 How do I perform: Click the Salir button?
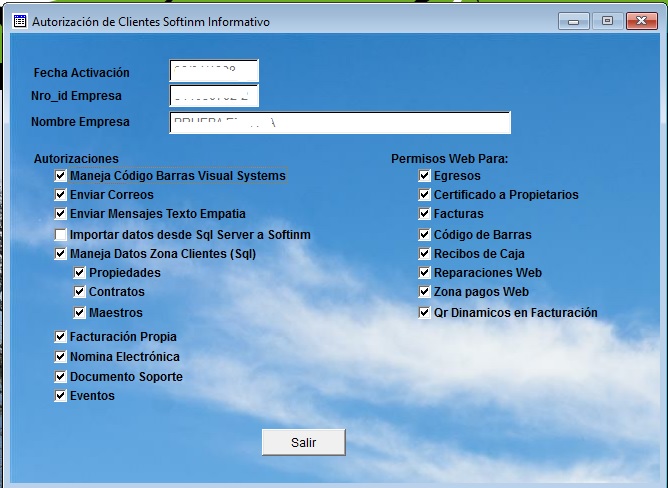(x=303, y=442)
